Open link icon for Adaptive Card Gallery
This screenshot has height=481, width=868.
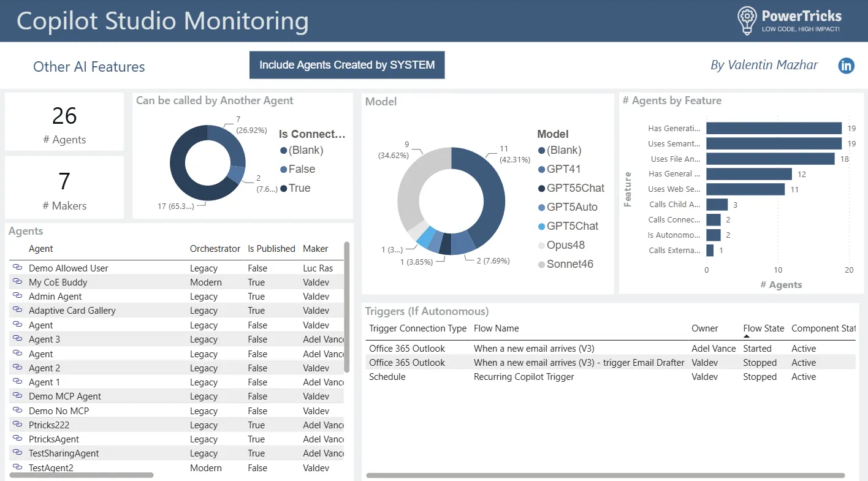[17, 310]
